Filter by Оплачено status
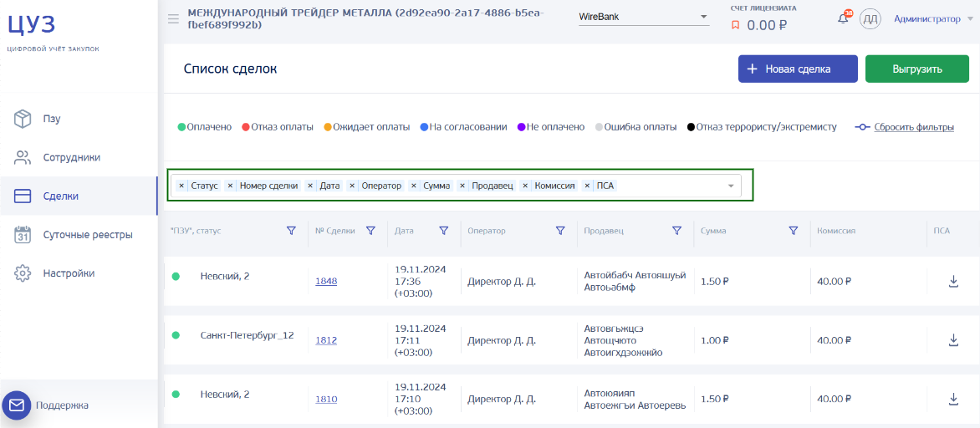This screenshot has height=428, width=980. [x=205, y=127]
